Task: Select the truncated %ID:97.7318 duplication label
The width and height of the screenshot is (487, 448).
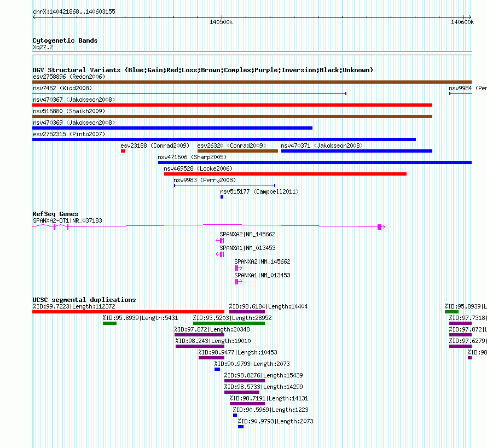Action: 468,318
